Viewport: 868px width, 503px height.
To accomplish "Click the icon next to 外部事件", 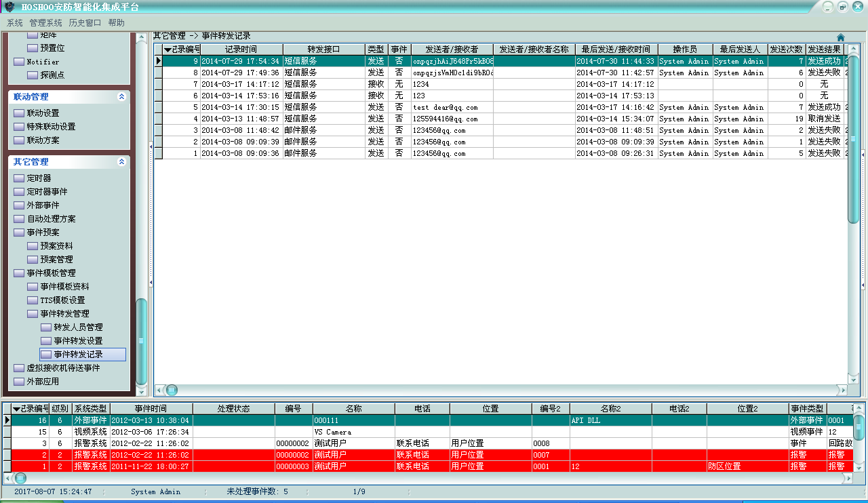I will pyautogui.click(x=19, y=205).
